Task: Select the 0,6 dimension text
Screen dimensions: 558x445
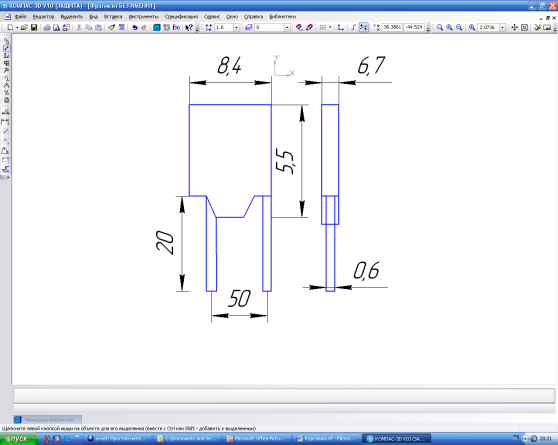Action: tap(367, 271)
